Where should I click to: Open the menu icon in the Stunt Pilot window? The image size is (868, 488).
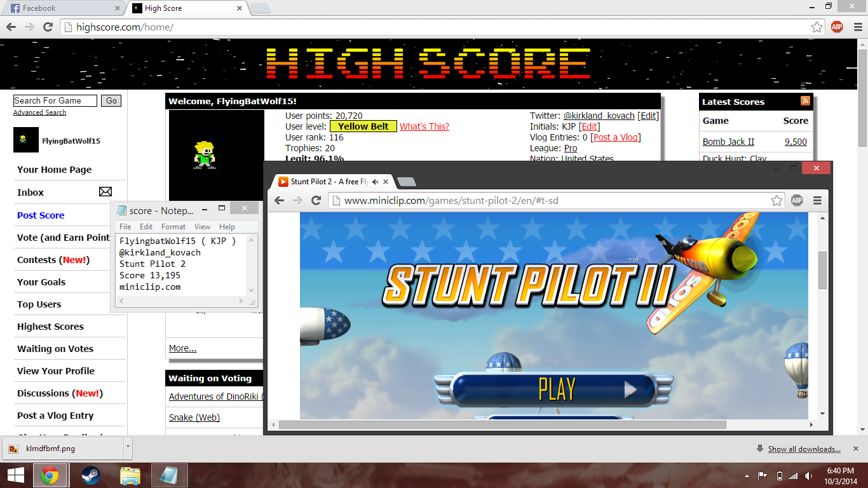coord(817,201)
